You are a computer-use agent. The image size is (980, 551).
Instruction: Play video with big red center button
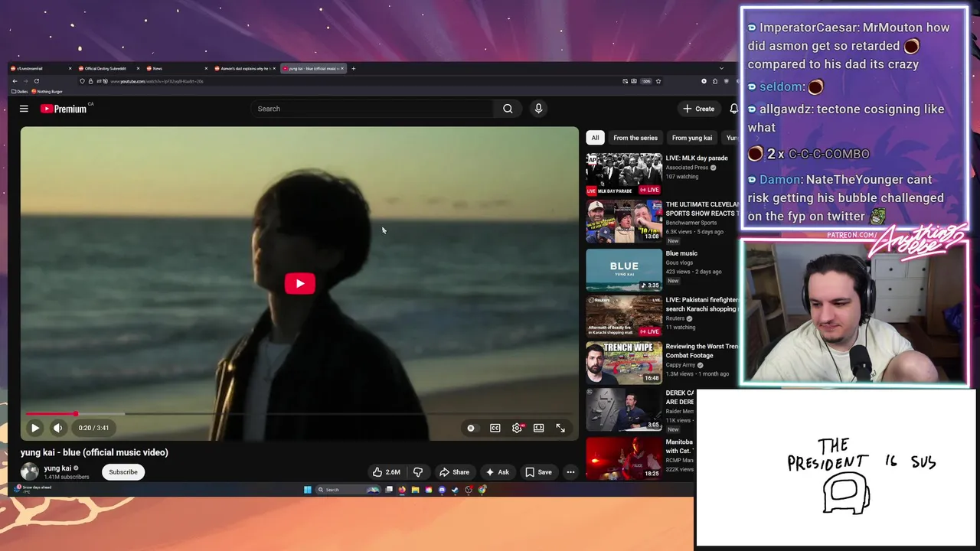(299, 284)
